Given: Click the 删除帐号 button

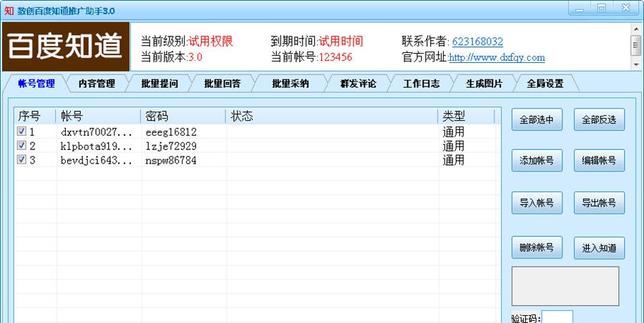Looking at the screenshot, I should coord(537,247).
